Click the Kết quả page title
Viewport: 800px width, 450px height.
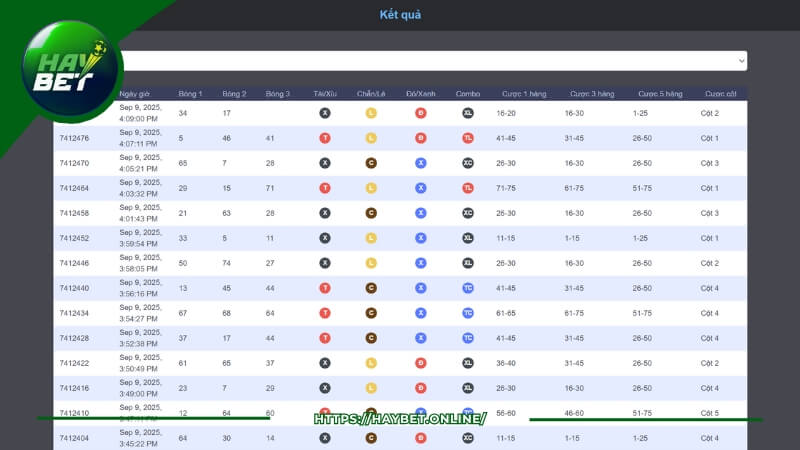pyautogui.click(x=400, y=15)
